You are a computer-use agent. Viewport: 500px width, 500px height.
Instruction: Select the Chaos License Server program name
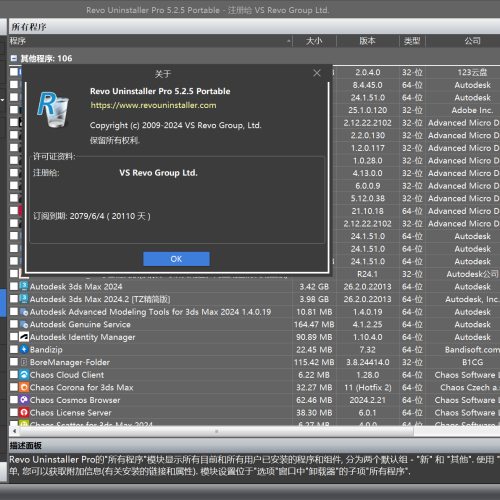71,413
